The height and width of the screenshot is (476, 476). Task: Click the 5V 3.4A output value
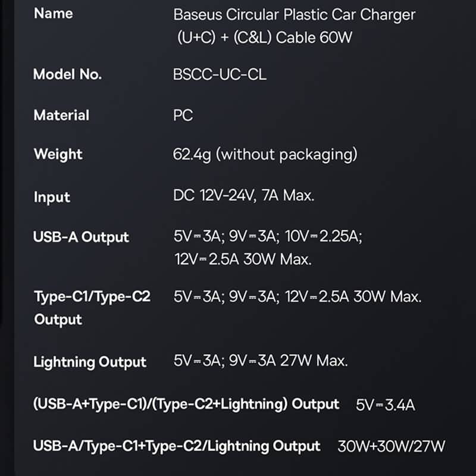point(385,405)
